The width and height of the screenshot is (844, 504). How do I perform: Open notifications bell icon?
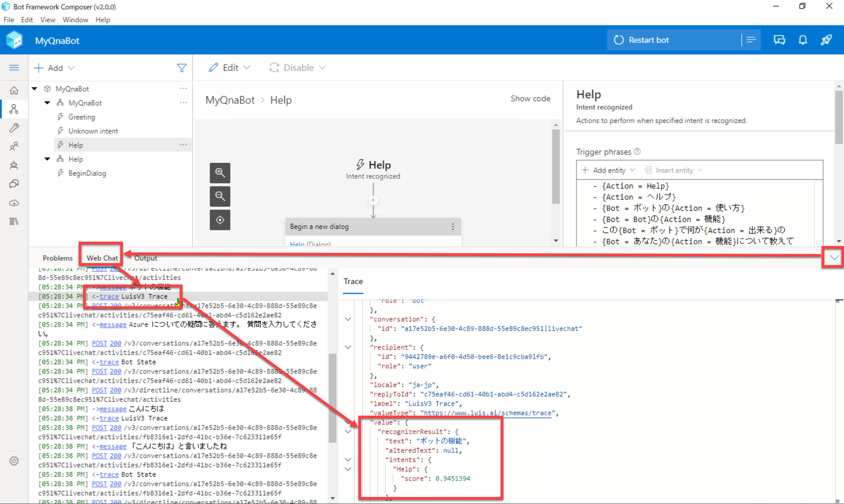point(802,40)
